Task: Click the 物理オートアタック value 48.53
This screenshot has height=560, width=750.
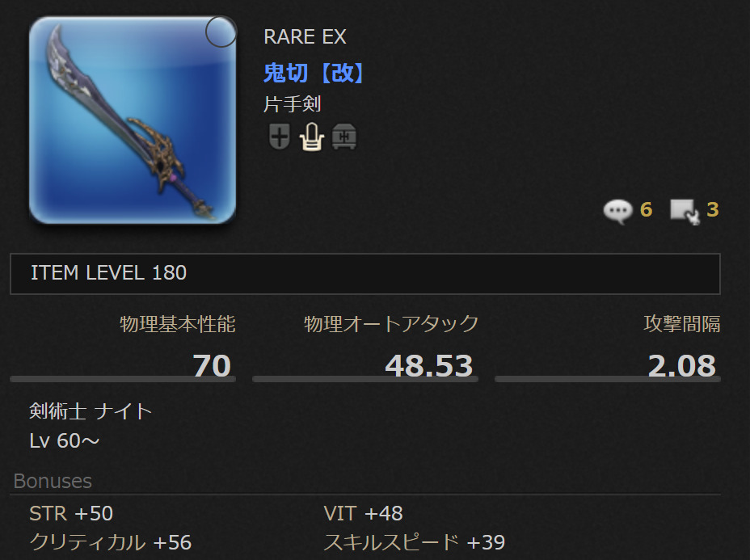Action: [429, 365]
